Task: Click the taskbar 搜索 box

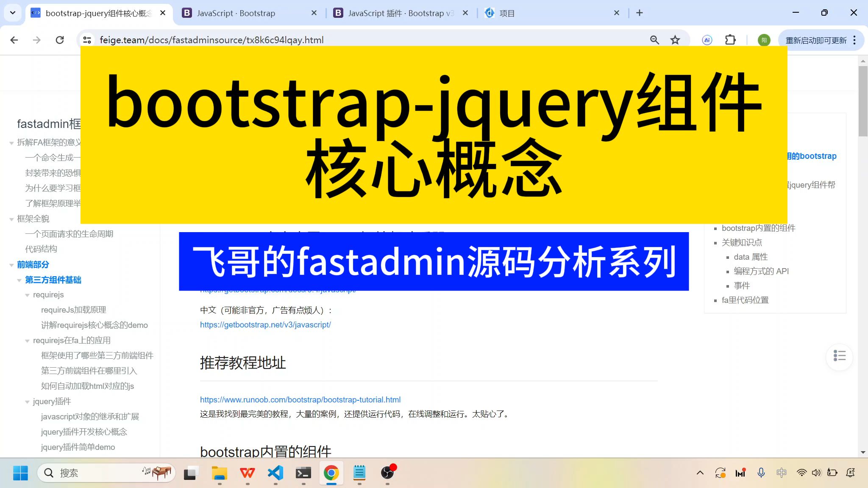Action: [106, 473]
